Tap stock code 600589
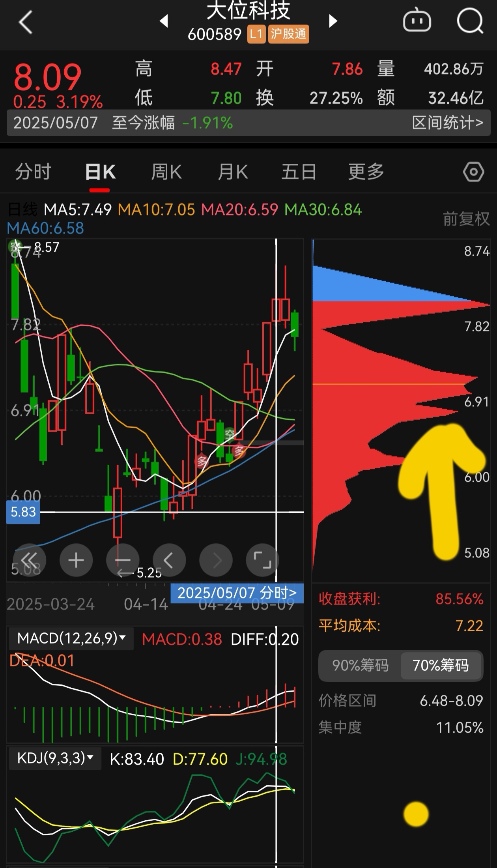This screenshot has height=868, width=497. point(214,34)
